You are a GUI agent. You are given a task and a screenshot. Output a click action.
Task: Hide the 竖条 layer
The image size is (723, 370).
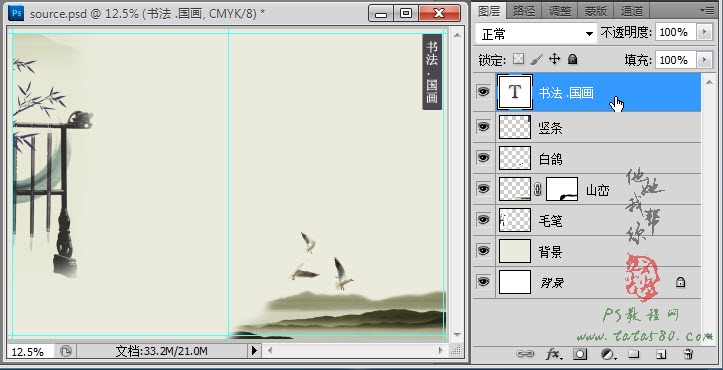point(483,126)
